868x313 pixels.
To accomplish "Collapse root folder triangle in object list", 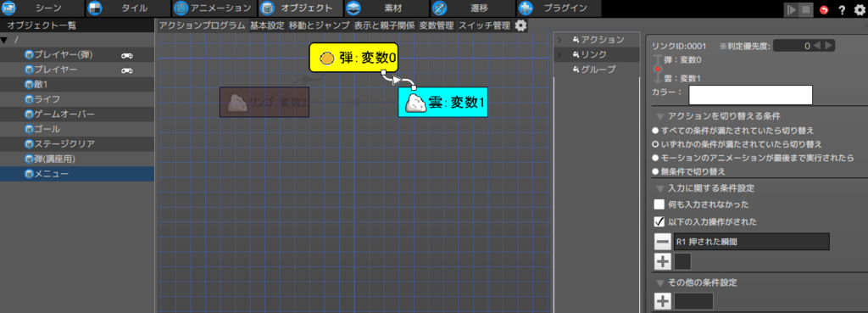I will 4,40.
